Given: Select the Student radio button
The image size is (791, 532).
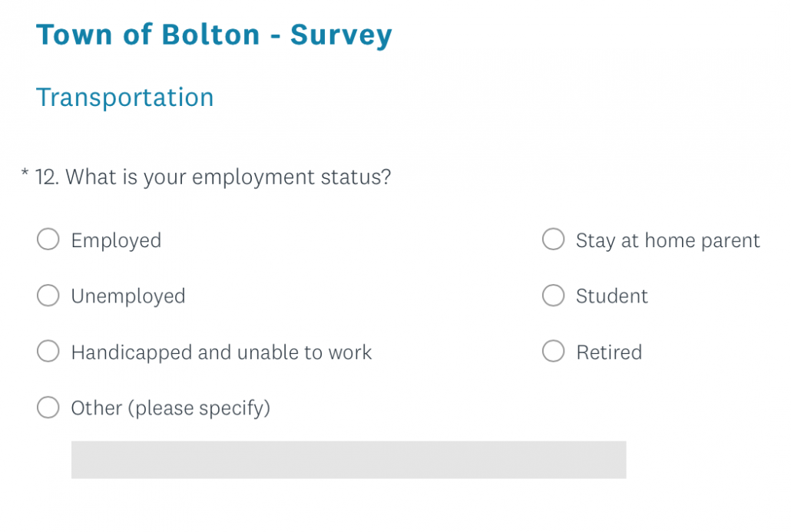Looking at the screenshot, I should pyautogui.click(x=553, y=296).
